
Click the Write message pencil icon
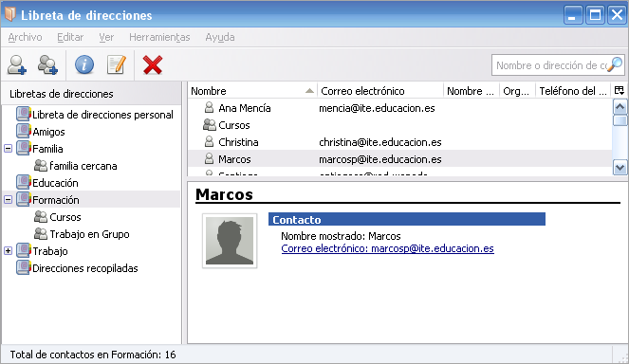coord(117,64)
